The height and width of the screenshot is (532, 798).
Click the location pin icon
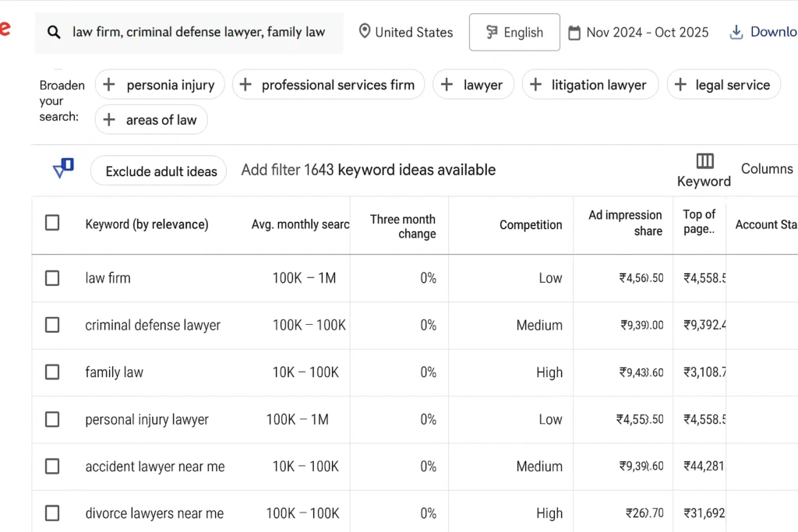(x=364, y=32)
